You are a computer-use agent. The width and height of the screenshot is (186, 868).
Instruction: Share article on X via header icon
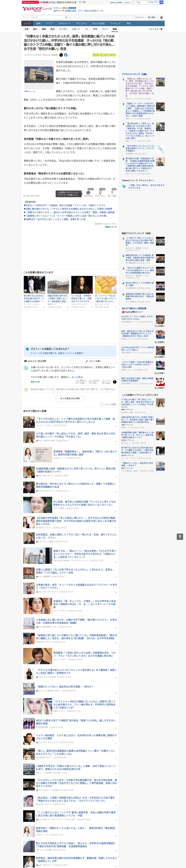pyautogui.click(x=61, y=55)
